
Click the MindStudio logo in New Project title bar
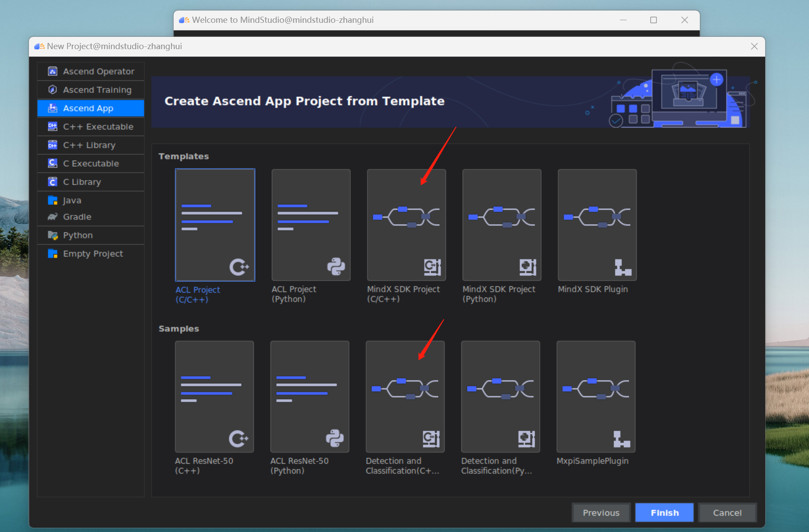pyautogui.click(x=39, y=46)
